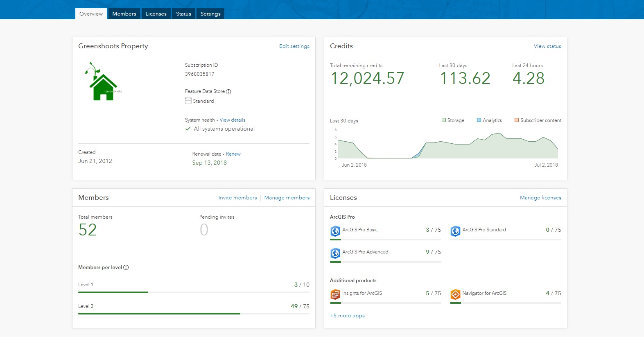Click the Insights for ArcGIS icon
This screenshot has width=644, height=337.
click(335, 294)
